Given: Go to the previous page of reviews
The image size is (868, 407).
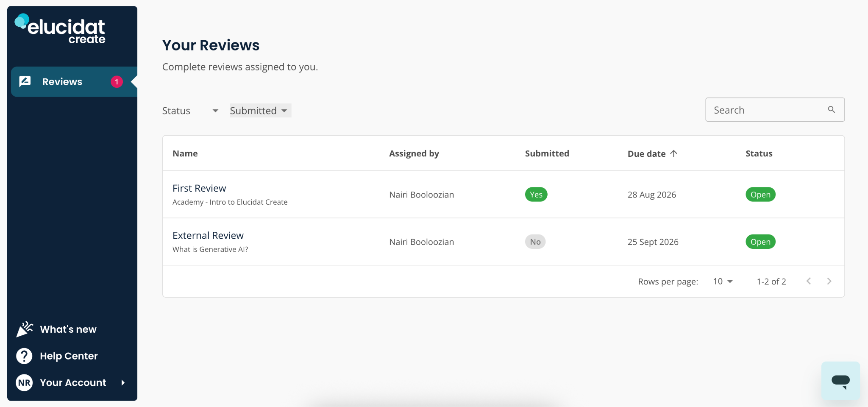Looking at the screenshot, I should pos(809,281).
